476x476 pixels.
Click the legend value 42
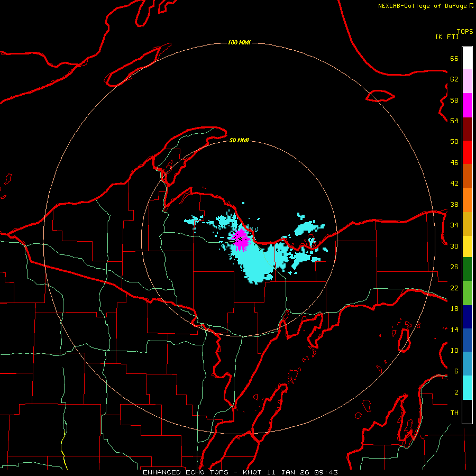pos(454,184)
